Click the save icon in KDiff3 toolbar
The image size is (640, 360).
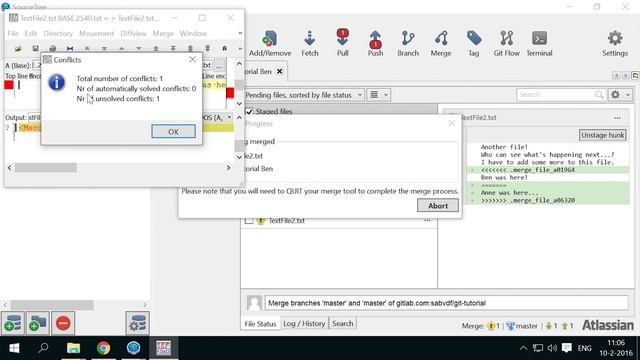36,49
